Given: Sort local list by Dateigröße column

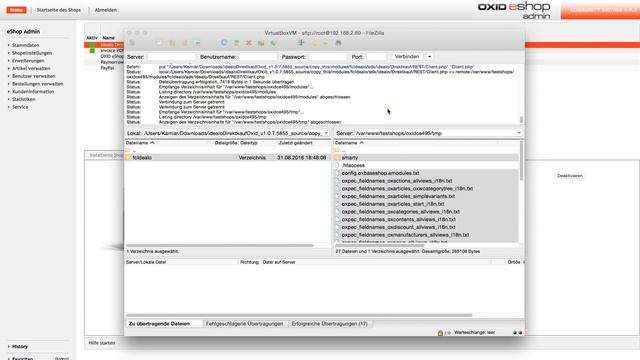Looking at the screenshot, I should coord(226,143).
